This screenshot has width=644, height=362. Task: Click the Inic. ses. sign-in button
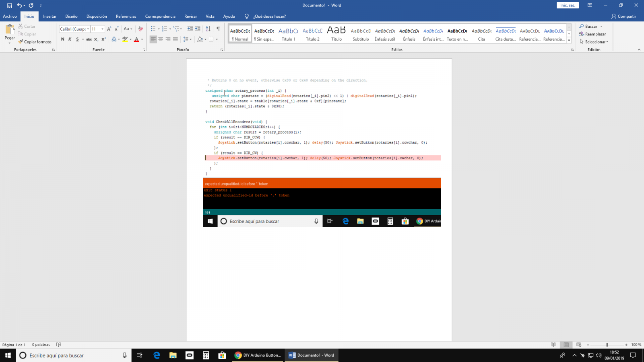(568, 5)
